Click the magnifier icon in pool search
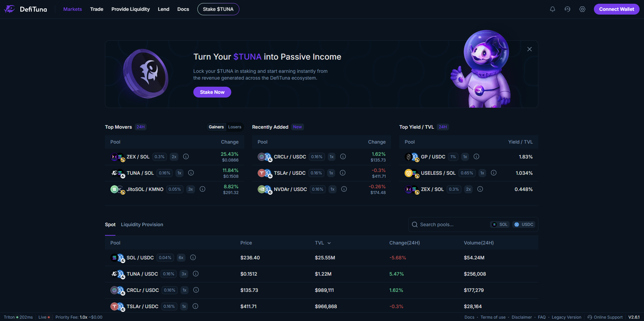Screen dimensions: 644x321 pos(415,224)
